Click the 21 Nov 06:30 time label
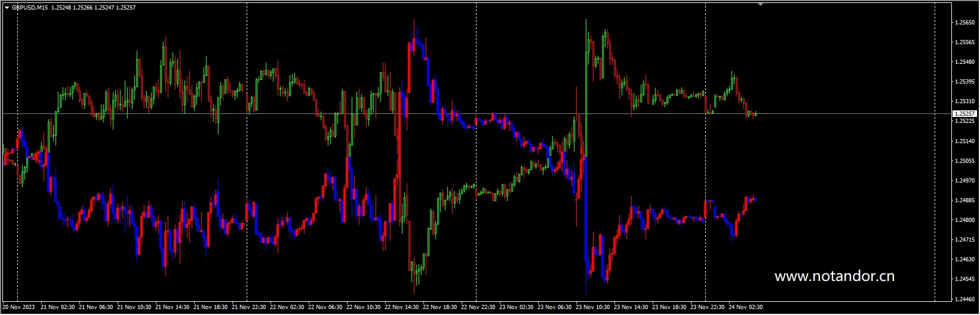Screen dimensions: 980x315 (97, 307)
